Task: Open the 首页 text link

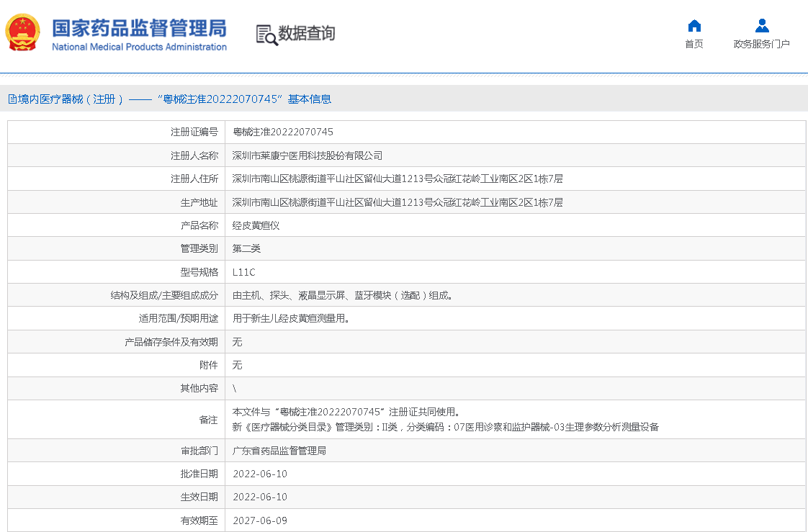Action: point(694,44)
